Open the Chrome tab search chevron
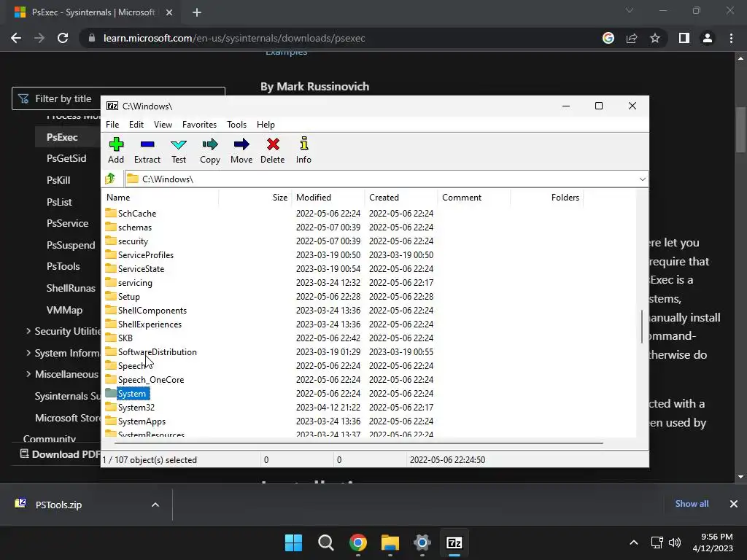Image resolution: width=747 pixels, height=560 pixels. coord(630,10)
